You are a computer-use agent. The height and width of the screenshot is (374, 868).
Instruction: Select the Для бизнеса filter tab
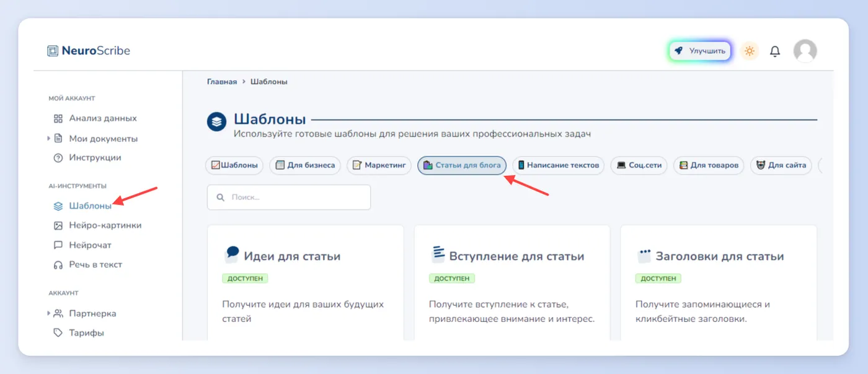tap(305, 165)
